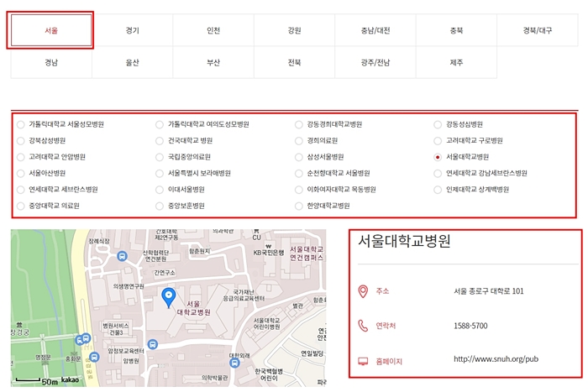Image resolution: width=588 pixels, height=392 pixels.
Task: Select the 한양대학교병원 radio button
Action: point(298,206)
